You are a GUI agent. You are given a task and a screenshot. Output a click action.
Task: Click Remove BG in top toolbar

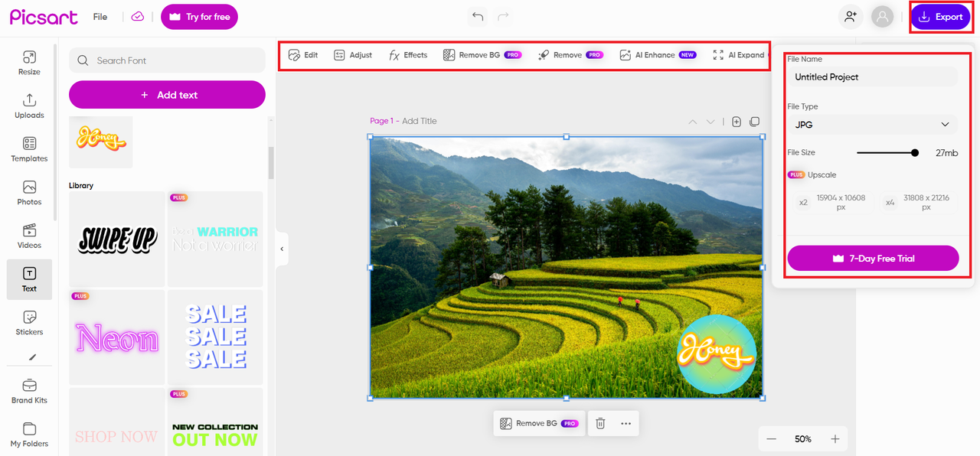482,55
